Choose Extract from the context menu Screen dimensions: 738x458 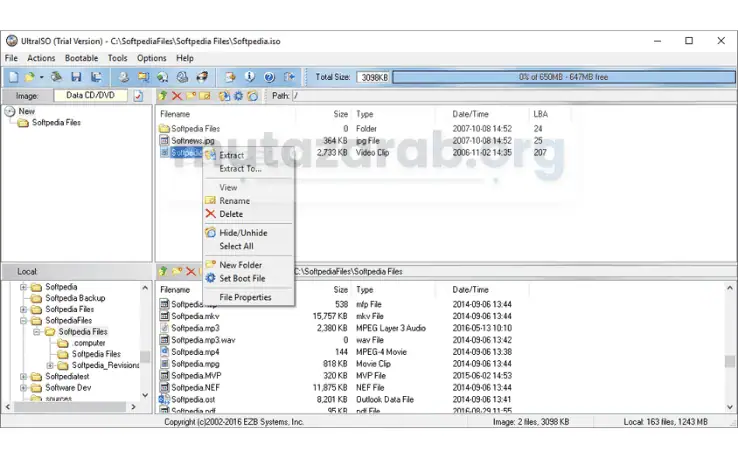[x=249, y=155]
